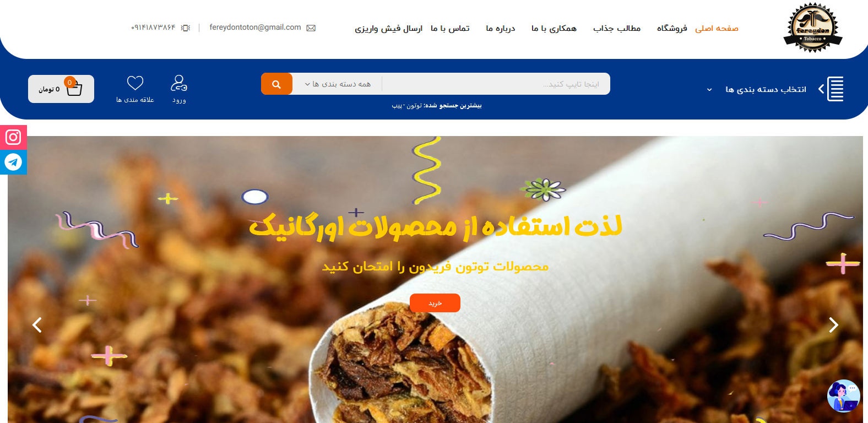The image size is (868, 423).
Task: Open the Instagram sidebar icon
Action: [13, 137]
